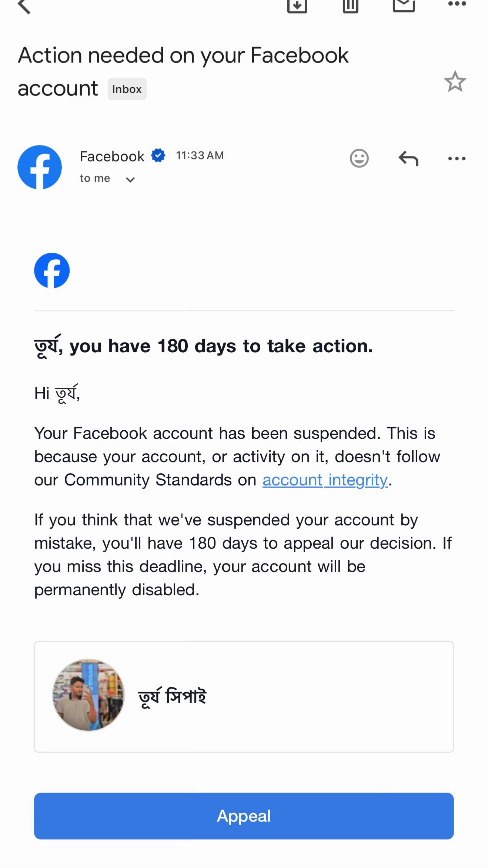Reply using the reply arrow icon

pyautogui.click(x=408, y=158)
